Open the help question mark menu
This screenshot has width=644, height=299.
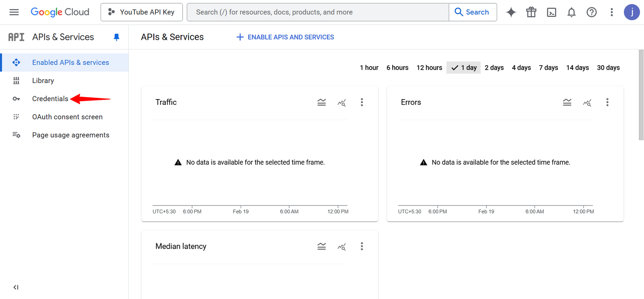(591, 12)
